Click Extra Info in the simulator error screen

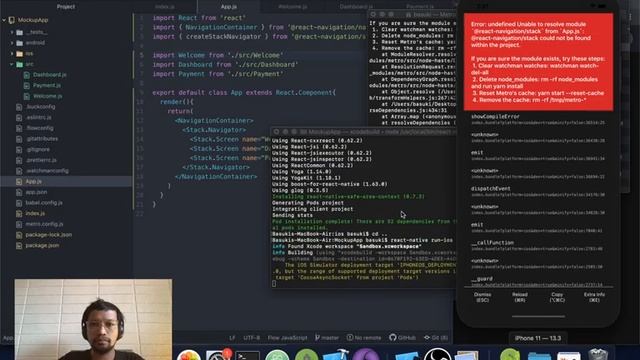(594, 297)
